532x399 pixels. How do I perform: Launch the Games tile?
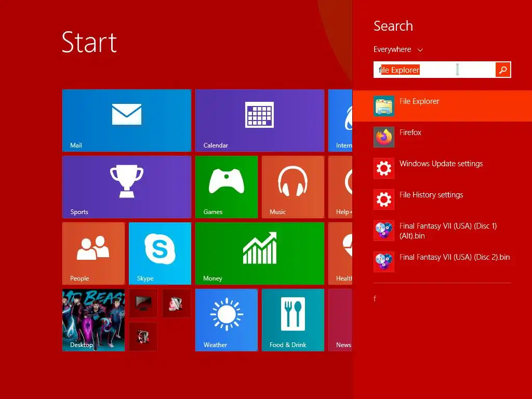click(227, 187)
